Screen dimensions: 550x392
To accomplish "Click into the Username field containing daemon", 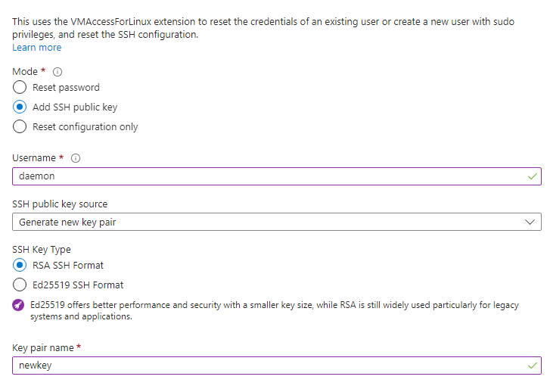I will pyautogui.click(x=265, y=176).
